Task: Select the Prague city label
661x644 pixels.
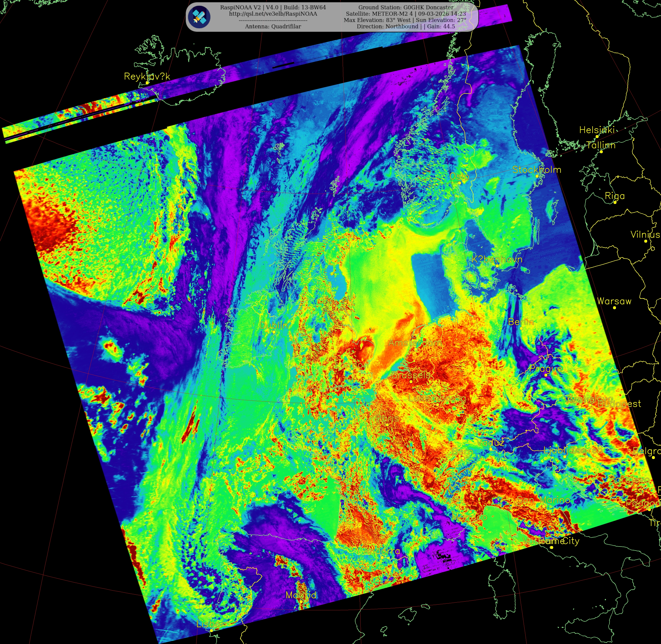Action: coord(546,368)
